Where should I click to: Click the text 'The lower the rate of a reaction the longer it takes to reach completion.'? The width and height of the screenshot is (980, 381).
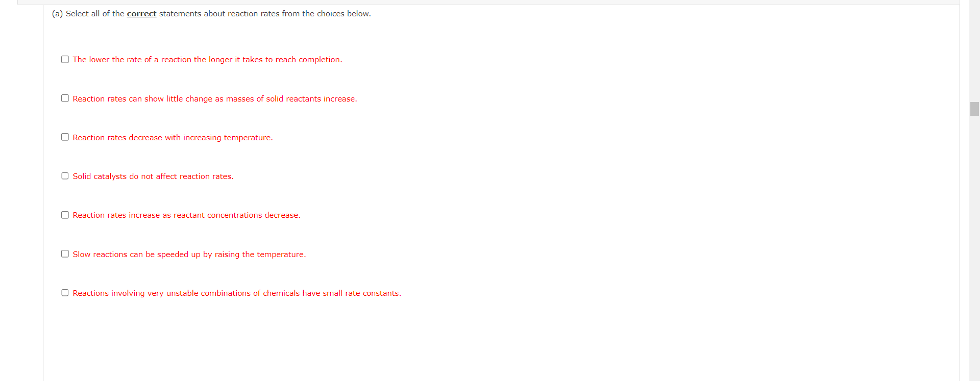coord(207,60)
